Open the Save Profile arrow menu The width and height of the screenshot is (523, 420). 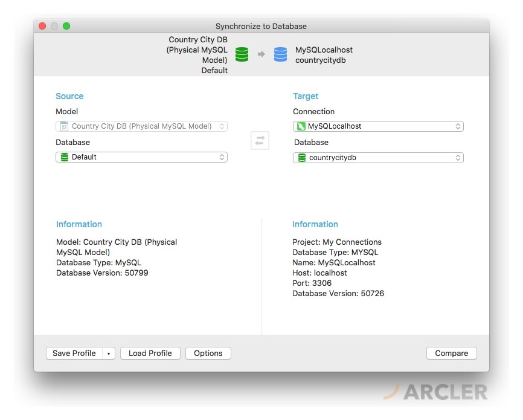point(108,354)
